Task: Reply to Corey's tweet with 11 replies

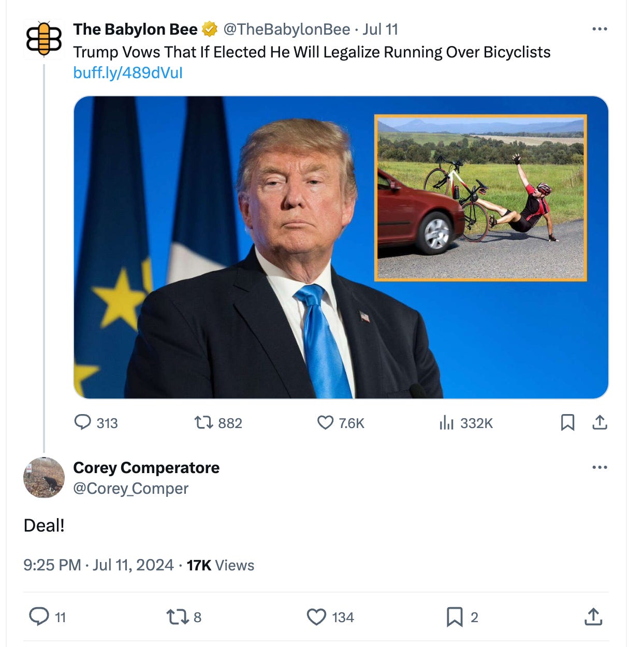Action: coord(39,616)
